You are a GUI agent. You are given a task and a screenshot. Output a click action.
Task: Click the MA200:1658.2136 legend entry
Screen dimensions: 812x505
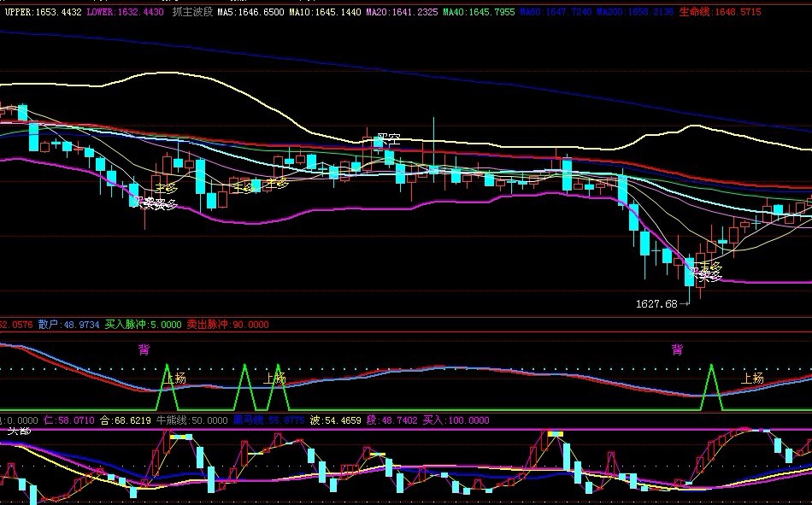tap(635, 12)
